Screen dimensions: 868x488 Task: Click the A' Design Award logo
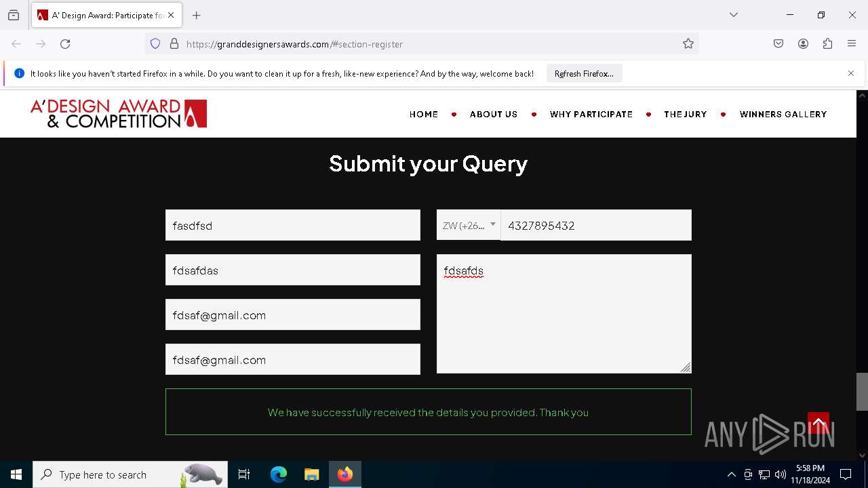pyautogui.click(x=119, y=114)
